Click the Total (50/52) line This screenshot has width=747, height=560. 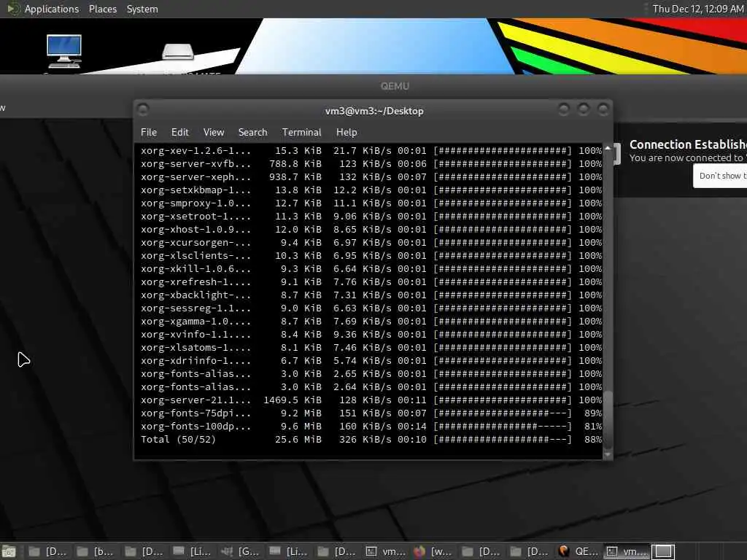pos(371,440)
